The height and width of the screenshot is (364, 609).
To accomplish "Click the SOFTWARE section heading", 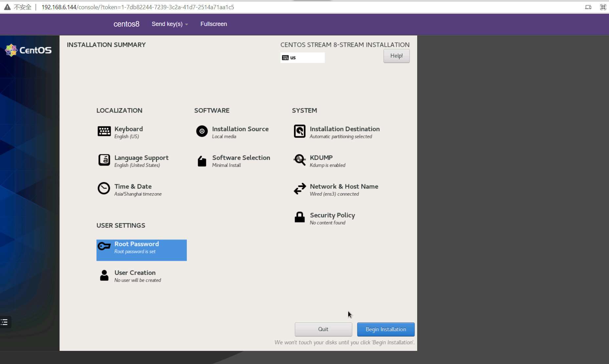I will pos(212,110).
